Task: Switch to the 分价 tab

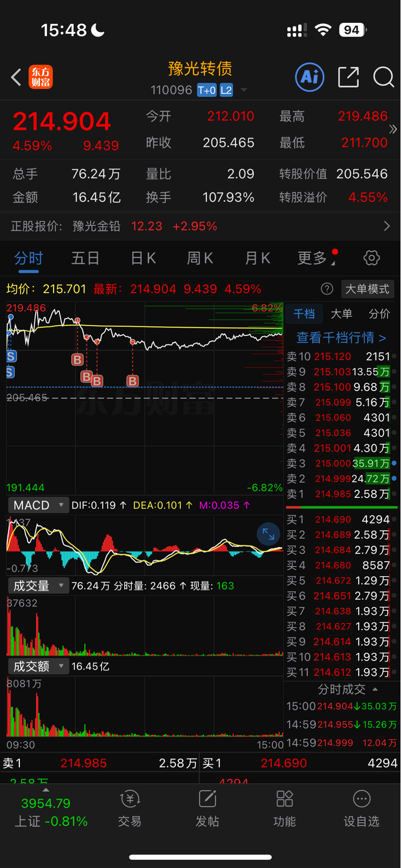Action: pos(379,314)
